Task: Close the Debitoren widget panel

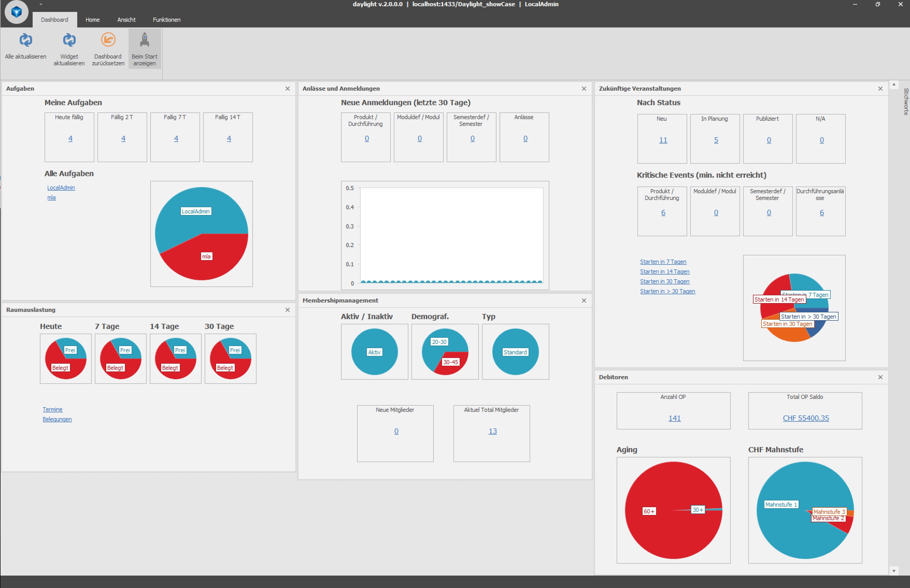Action: coord(880,377)
